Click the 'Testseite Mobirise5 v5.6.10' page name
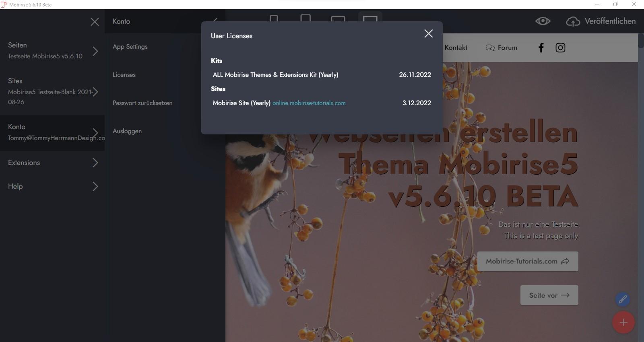 click(45, 56)
